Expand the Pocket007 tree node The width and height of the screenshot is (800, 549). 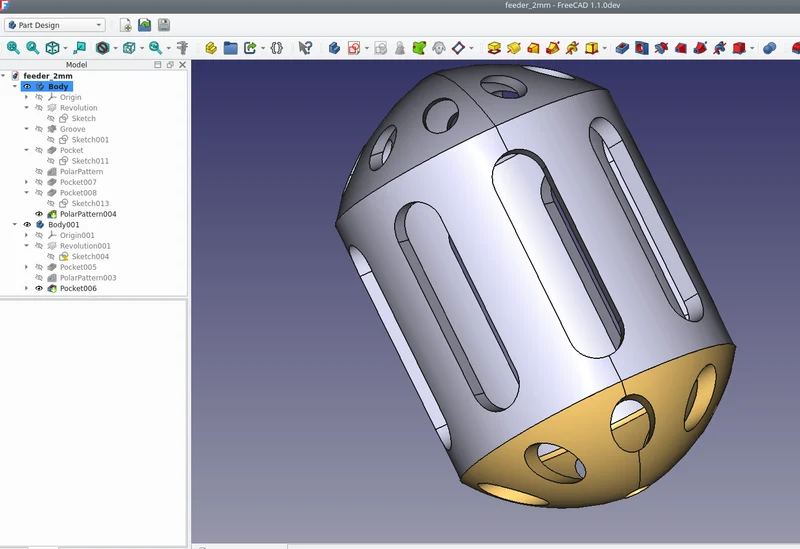(27, 182)
